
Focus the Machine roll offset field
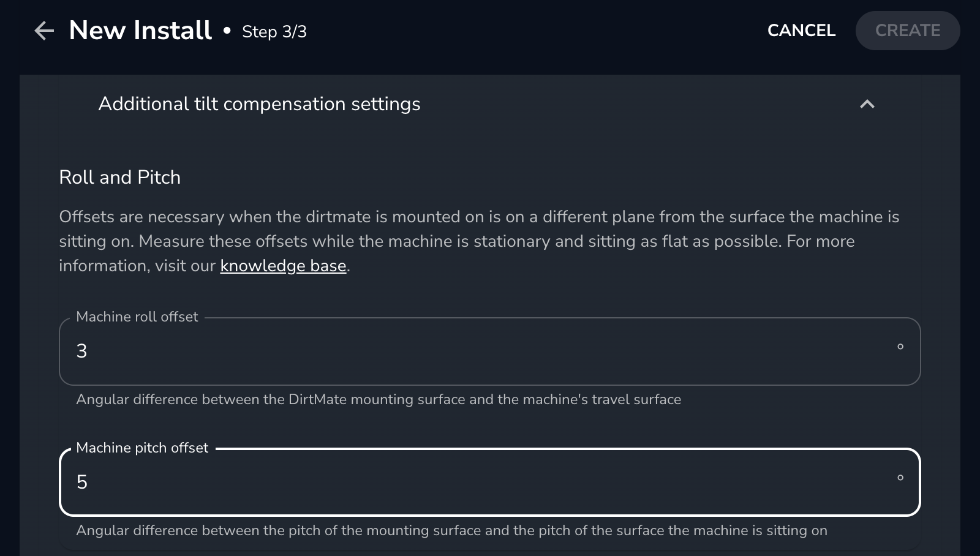coord(478,351)
